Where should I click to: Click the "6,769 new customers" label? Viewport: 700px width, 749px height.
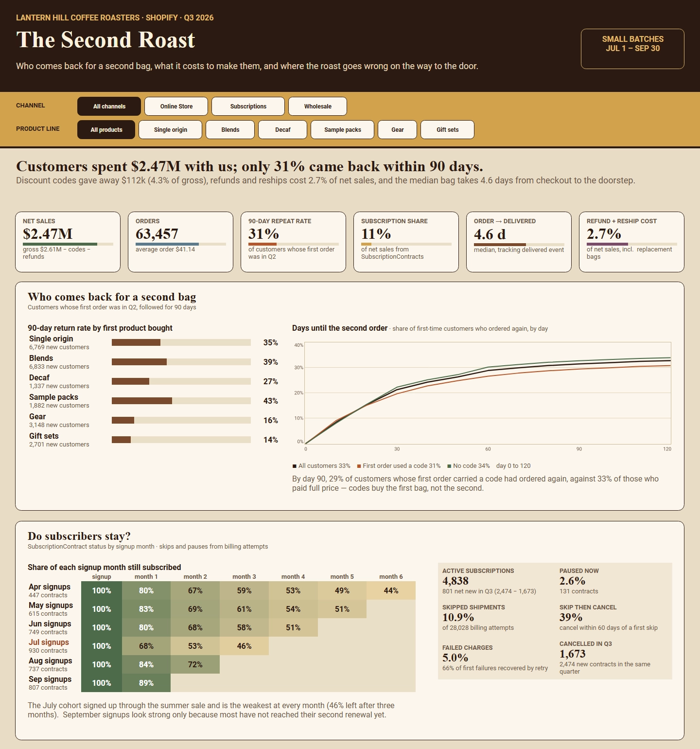click(x=59, y=347)
